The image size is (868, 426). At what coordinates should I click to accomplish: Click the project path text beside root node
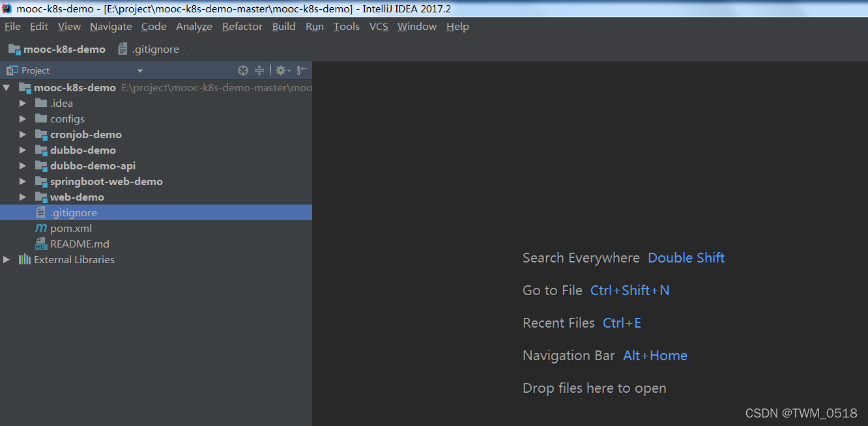[216, 87]
